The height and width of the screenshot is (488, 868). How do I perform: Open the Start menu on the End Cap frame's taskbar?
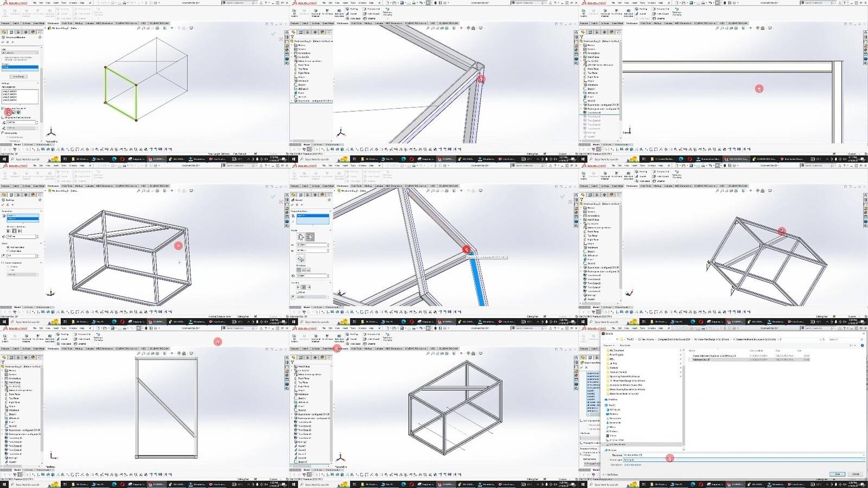click(x=5, y=322)
